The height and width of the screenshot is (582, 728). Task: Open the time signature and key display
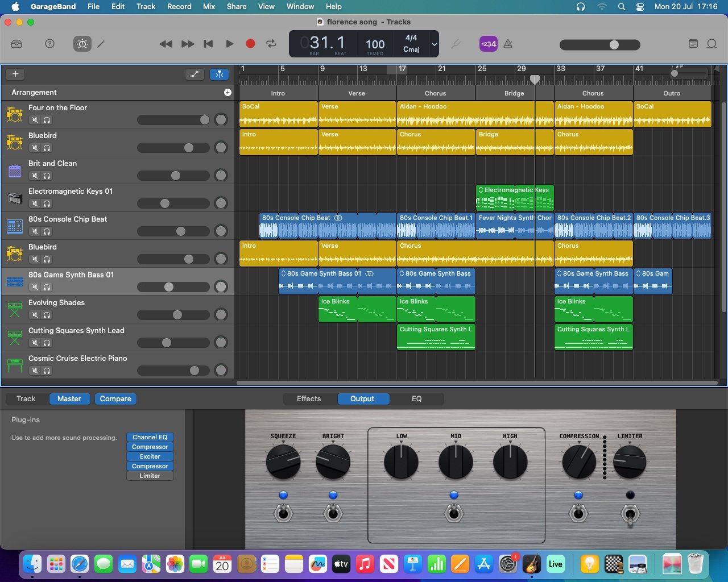(x=411, y=44)
